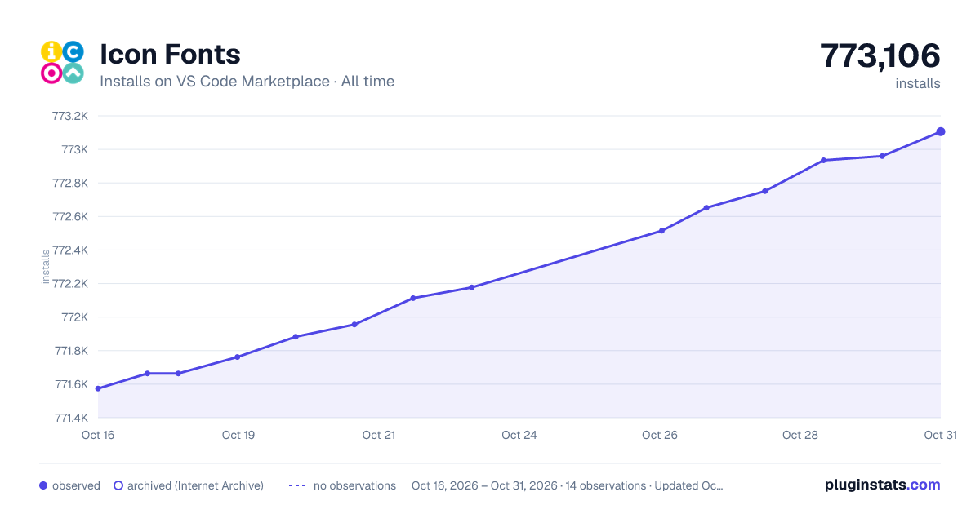Open the pluginstats.com link
The height and width of the screenshot is (514, 980).
pos(883,485)
